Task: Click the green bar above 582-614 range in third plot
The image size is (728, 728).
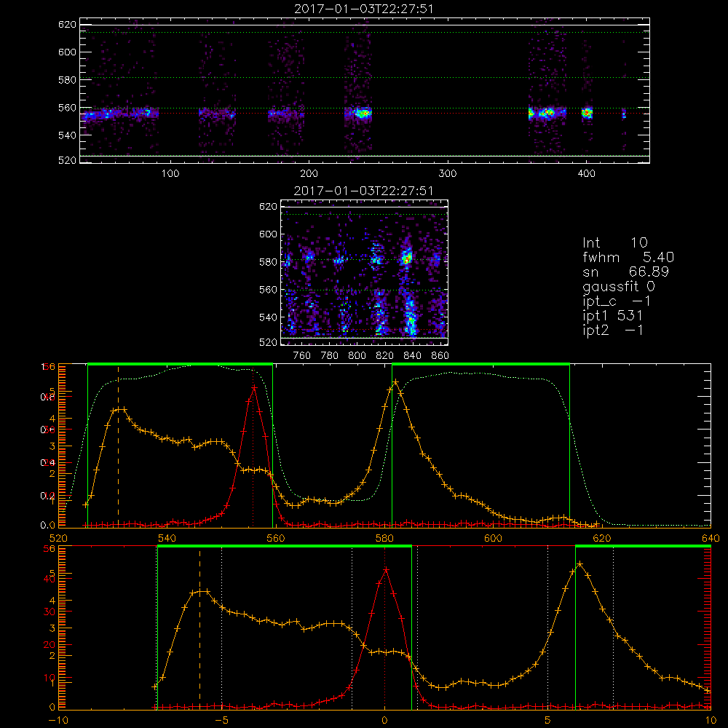Action: click(480, 365)
